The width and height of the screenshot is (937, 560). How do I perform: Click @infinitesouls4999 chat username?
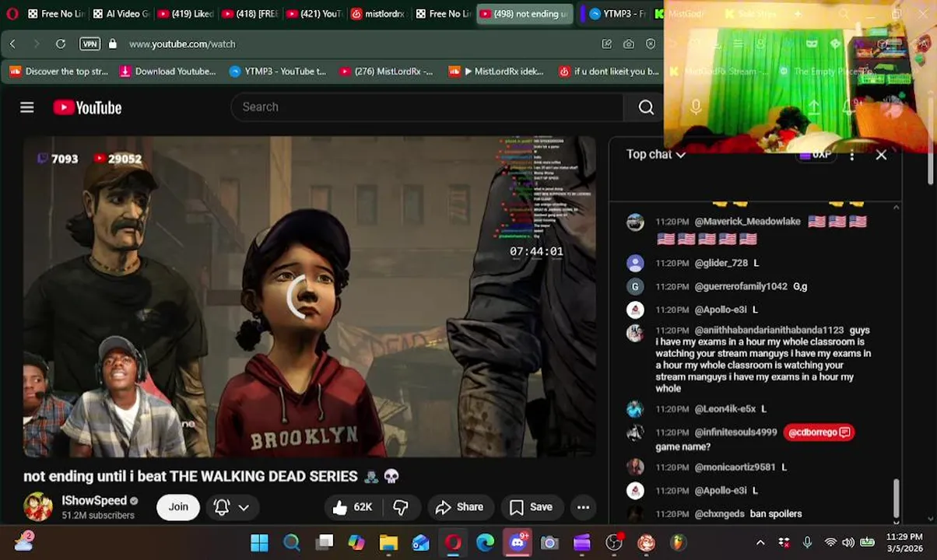735,432
